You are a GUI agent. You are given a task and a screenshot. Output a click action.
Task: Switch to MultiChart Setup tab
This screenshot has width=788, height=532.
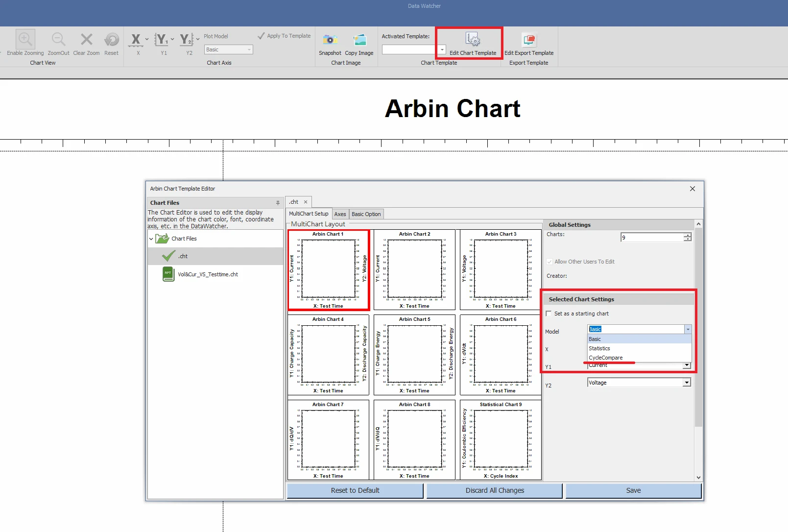tap(309, 214)
